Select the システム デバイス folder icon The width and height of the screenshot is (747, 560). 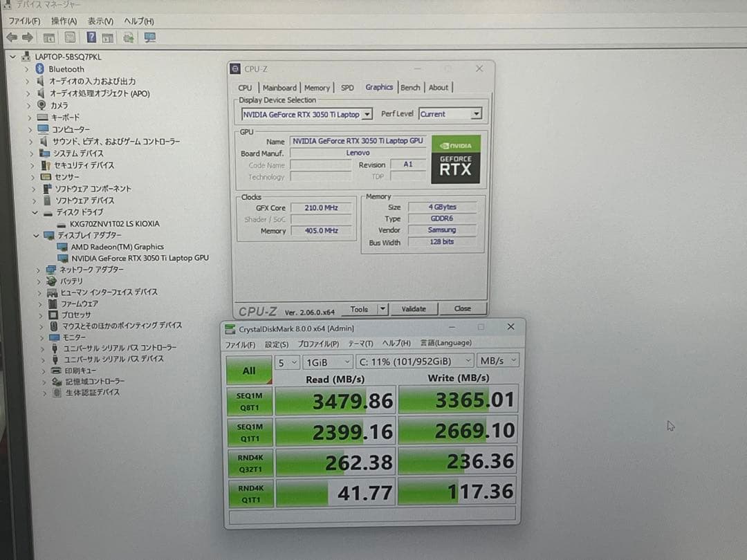pos(44,153)
